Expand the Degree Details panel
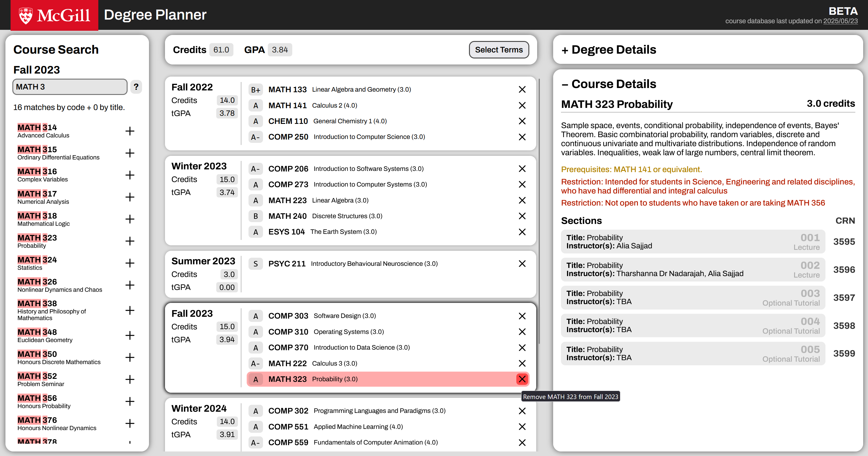The image size is (868, 456). point(608,50)
